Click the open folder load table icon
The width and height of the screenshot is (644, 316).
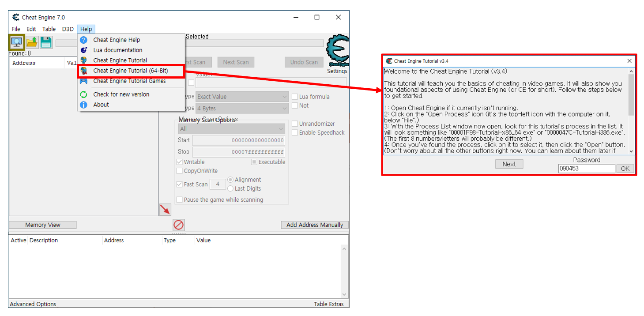pos(32,42)
